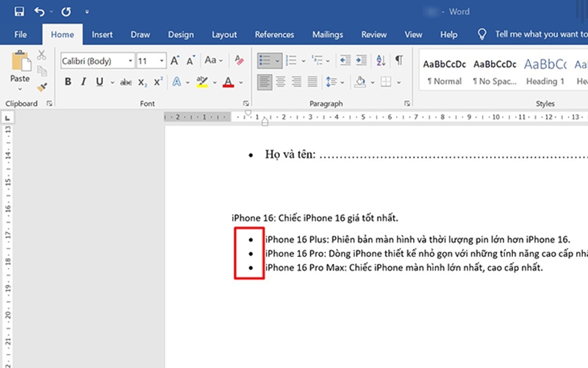The image size is (588, 368).
Task: Clear all formatting with the eraser icon
Action: coord(239,60)
